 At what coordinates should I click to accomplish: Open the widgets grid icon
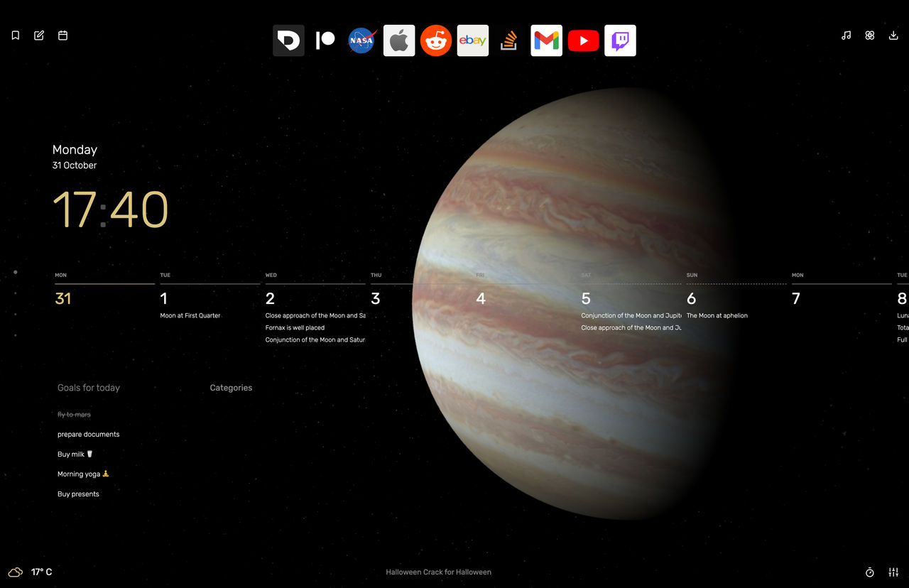tap(870, 35)
